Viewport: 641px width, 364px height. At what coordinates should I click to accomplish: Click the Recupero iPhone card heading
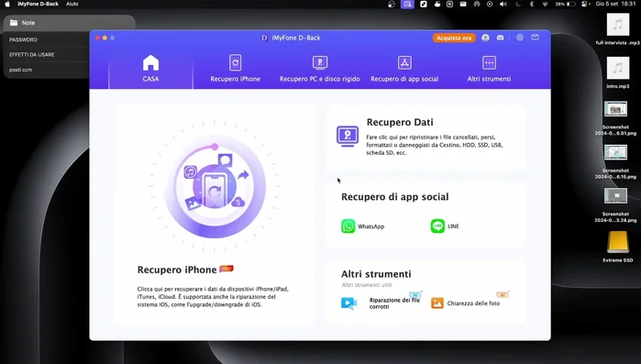pos(177,270)
